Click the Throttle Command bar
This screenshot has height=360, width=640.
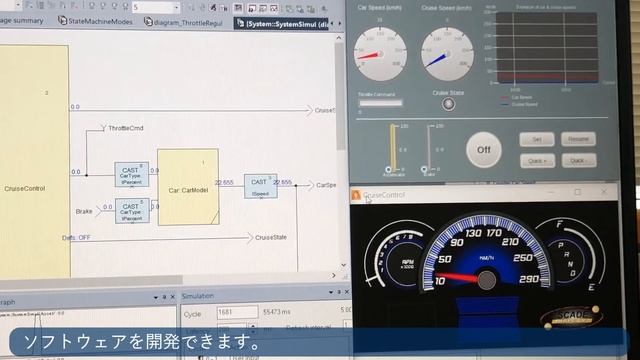tap(380, 103)
